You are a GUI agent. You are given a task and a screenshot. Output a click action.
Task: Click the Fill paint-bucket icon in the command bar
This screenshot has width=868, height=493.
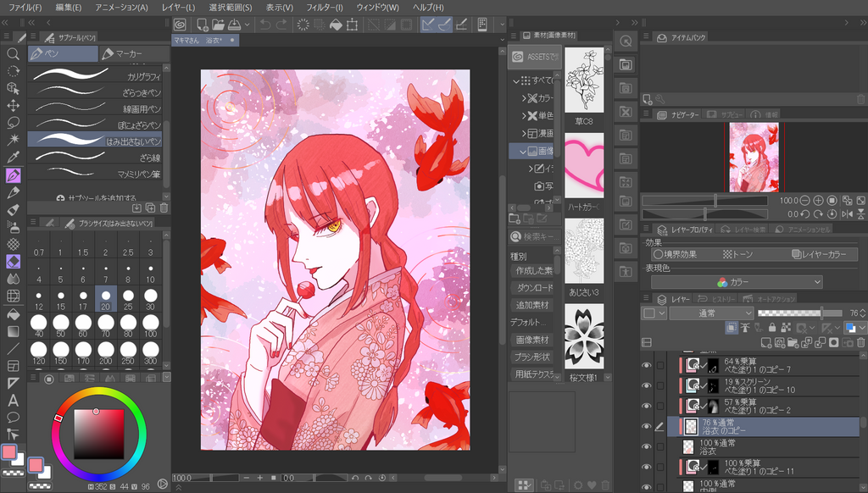336,25
